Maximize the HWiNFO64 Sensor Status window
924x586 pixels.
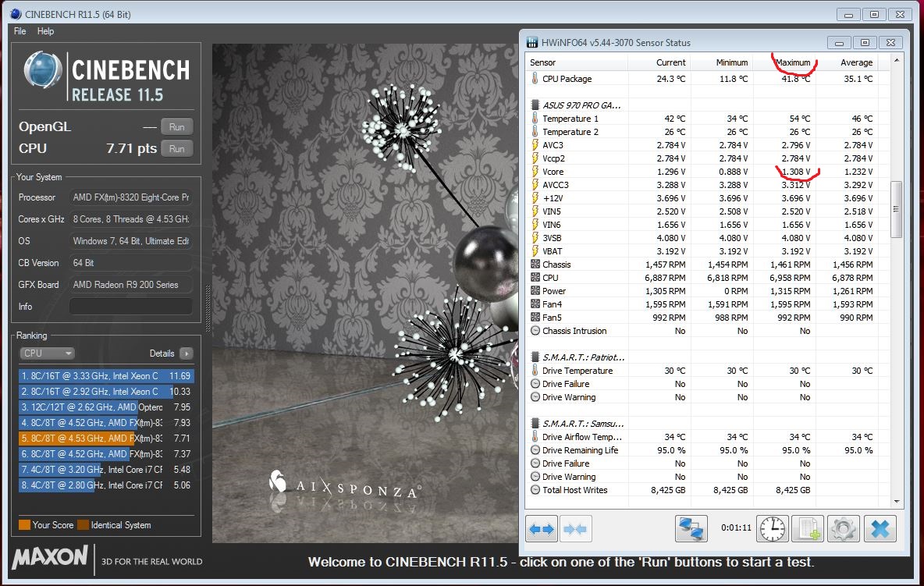865,42
